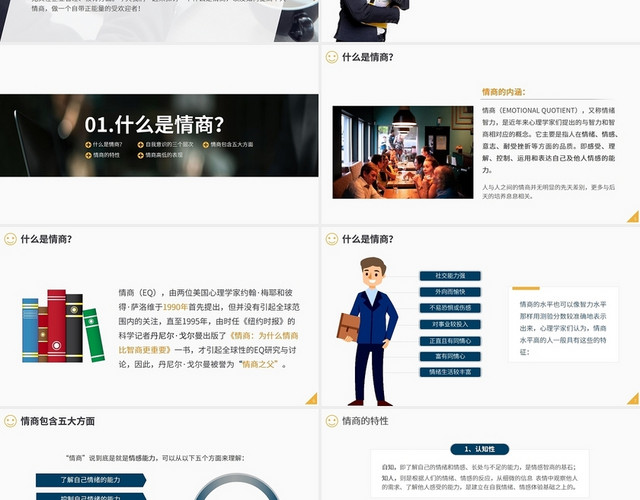Click the highlighted 情商之父 text
This screenshot has height=500, width=640.
(260, 364)
